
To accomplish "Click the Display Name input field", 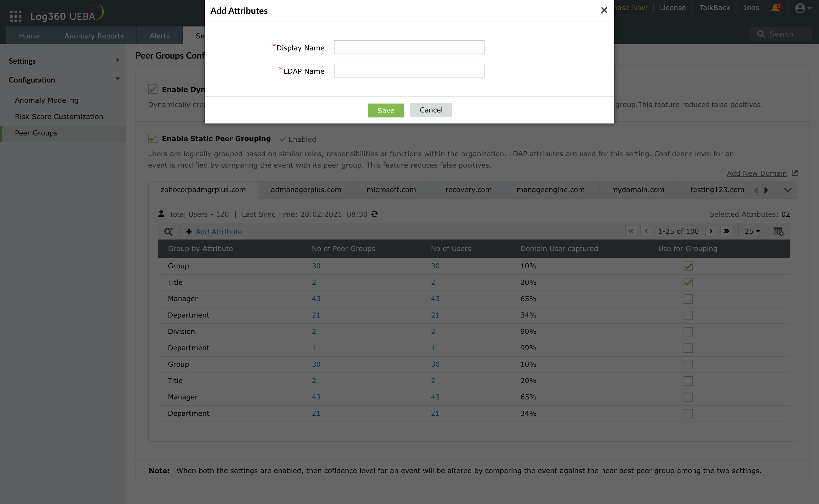I will [x=409, y=47].
